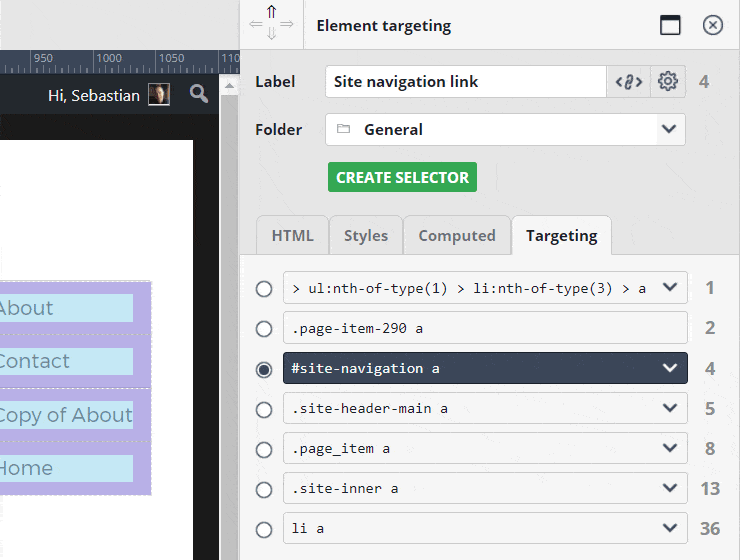Image resolution: width=740 pixels, height=560 pixels.
Task: Switch to the Computed tab
Action: [457, 235]
